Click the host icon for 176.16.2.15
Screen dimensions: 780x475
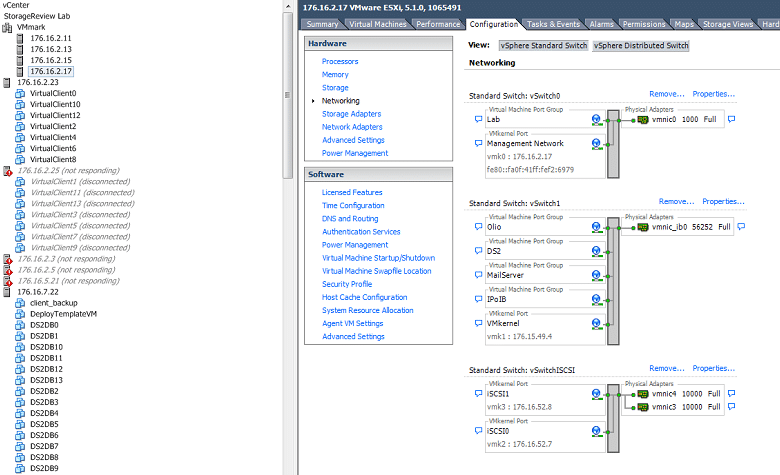(20, 60)
